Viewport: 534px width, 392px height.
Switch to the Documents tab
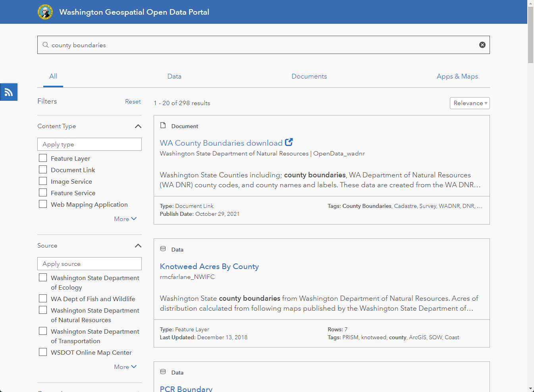pyautogui.click(x=309, y=76)
